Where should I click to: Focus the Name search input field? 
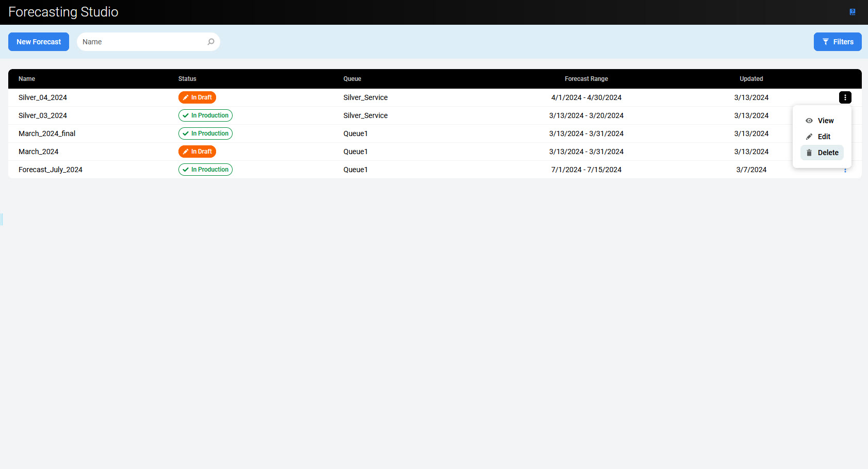[142, 42]
